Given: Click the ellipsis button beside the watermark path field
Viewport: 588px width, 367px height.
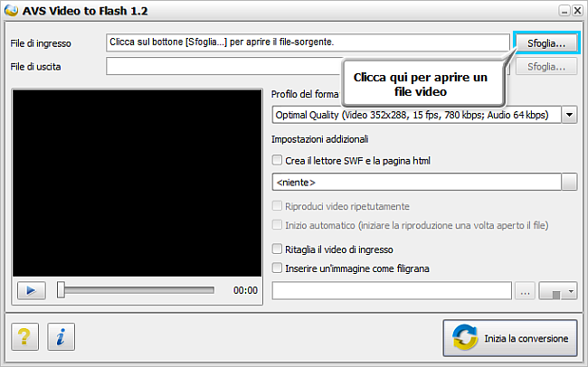Looking at the screenshot, I should (x=525, y=291).
